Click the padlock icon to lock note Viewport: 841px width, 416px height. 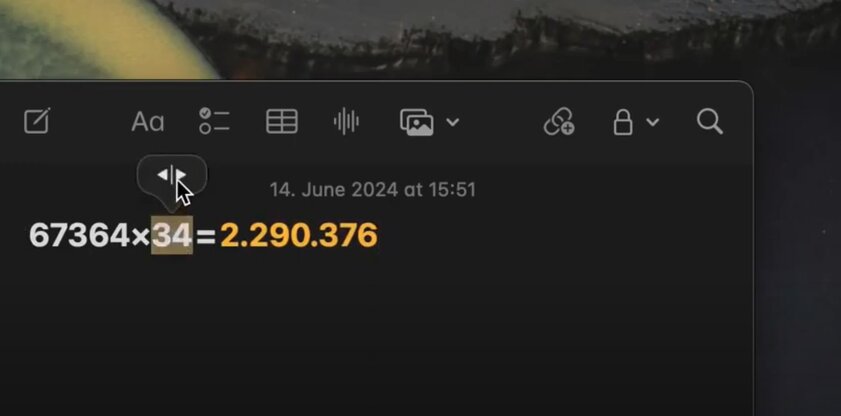pyautogui.click(x=623, y=122)
